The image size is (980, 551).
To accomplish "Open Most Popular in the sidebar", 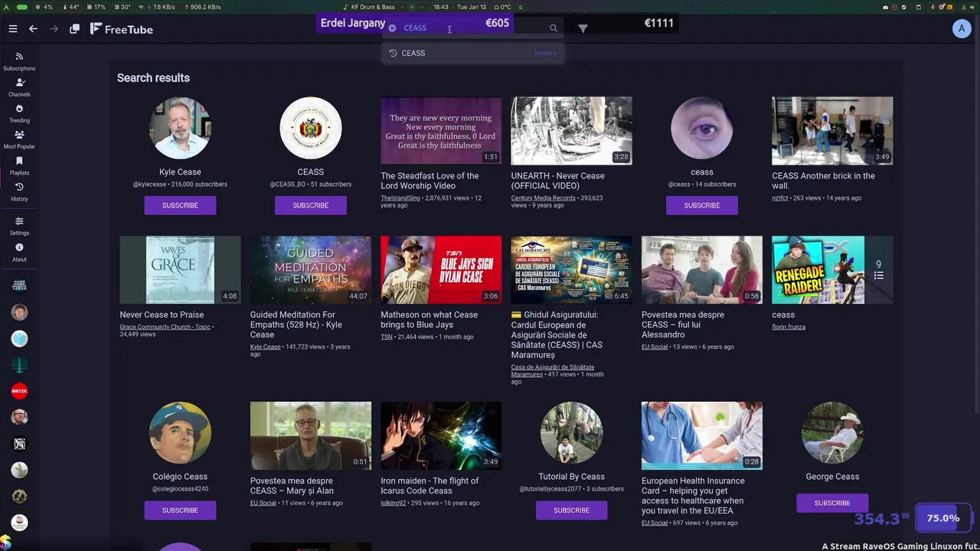I will pyautogui.click(x=19, y=139).
